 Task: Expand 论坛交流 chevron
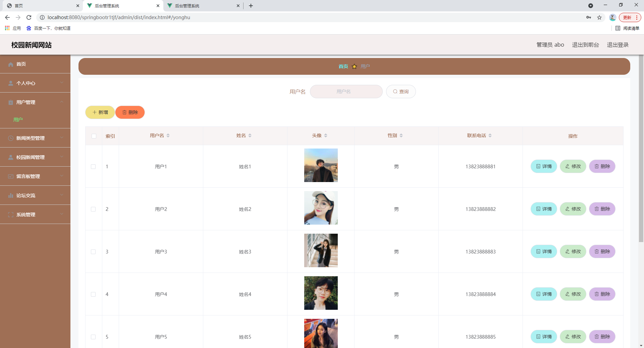(x=62, y=195)
